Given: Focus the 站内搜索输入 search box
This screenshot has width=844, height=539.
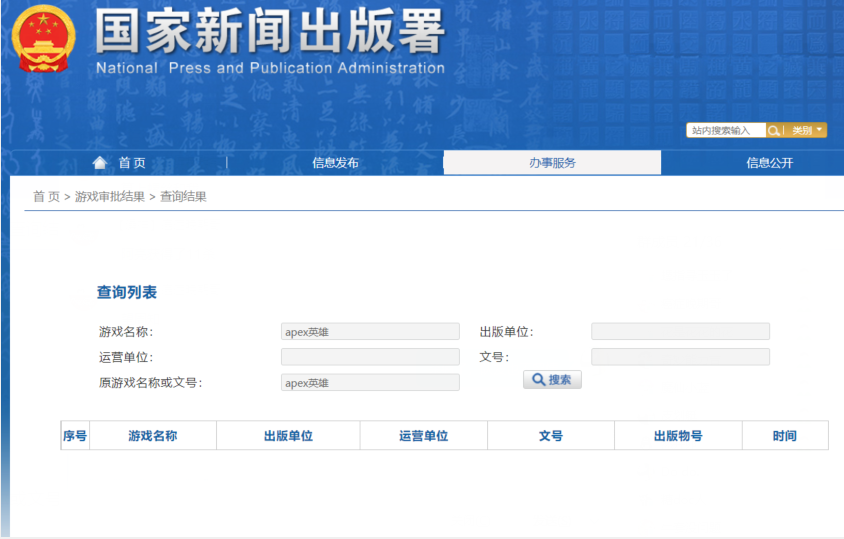Looking at the screenshot, I should [x=726, y=130].
